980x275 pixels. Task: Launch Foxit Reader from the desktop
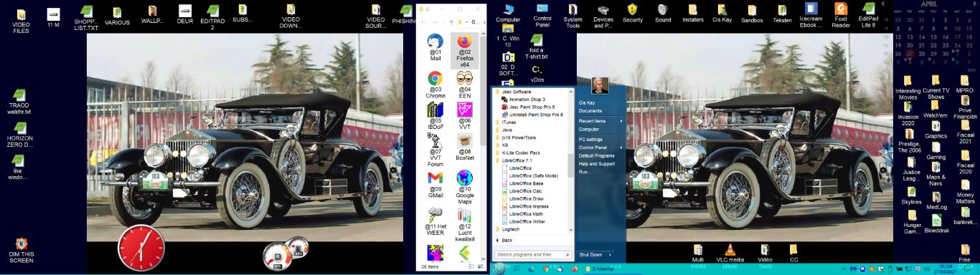point(841,16)
